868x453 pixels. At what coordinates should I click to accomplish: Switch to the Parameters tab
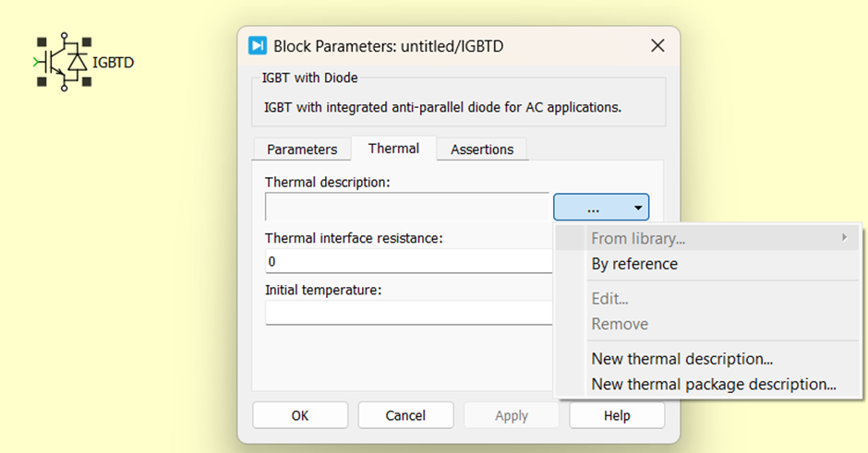coord(302,149)
